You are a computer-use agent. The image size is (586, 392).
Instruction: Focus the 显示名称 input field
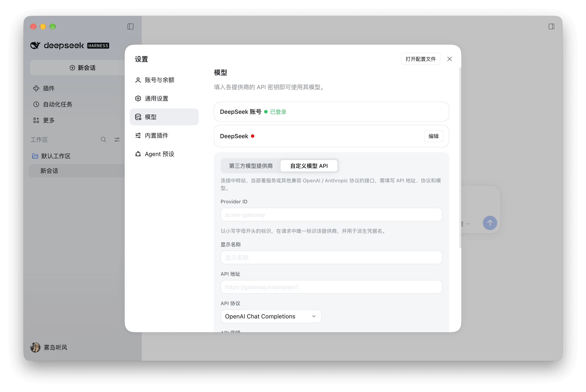[331, 257]
